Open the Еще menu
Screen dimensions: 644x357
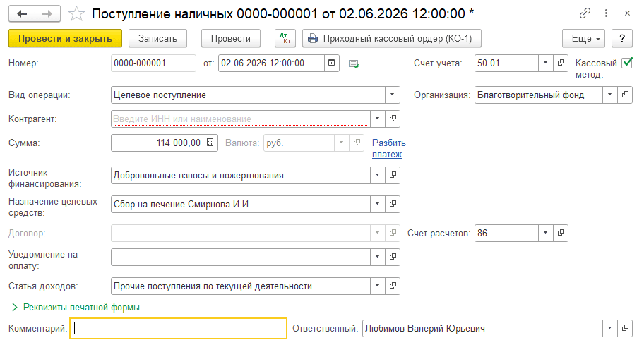click(x=583, y=39)
